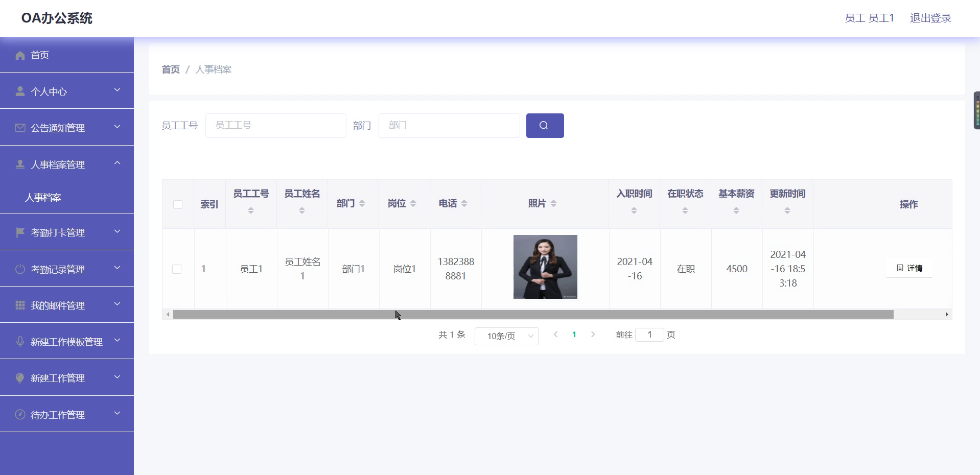Tick the select-all checkbox in table header
This screenshot has height=475, width=980.
point(178,205)
